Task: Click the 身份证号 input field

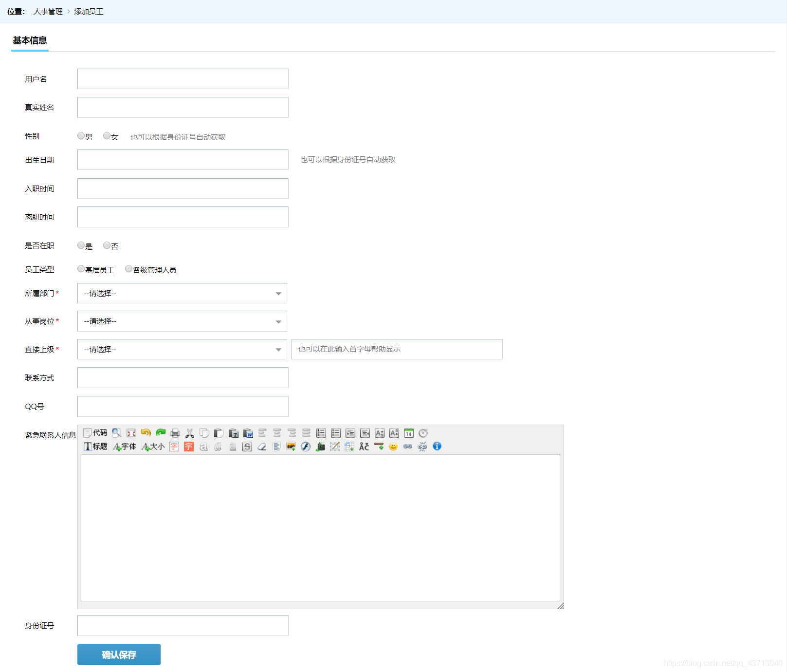Action: tap(183, 625)
